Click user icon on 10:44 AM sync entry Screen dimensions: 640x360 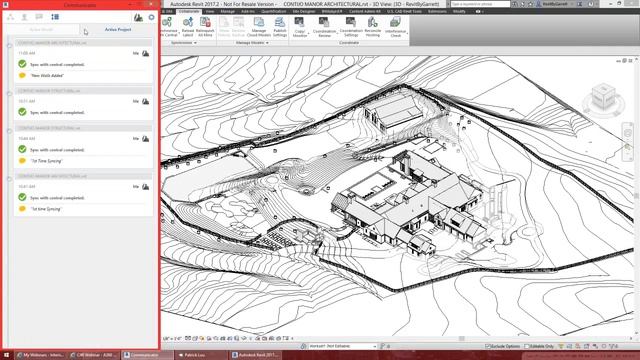[145, 139]
